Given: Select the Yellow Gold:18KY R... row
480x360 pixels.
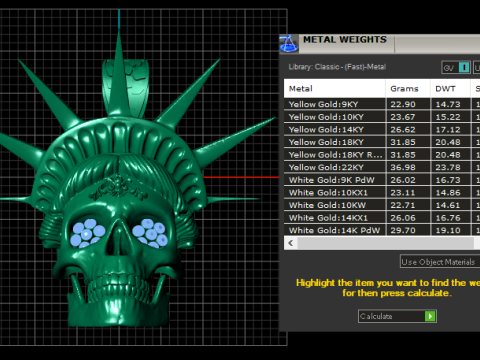Looking at the screenshot, I should (382, 155).
